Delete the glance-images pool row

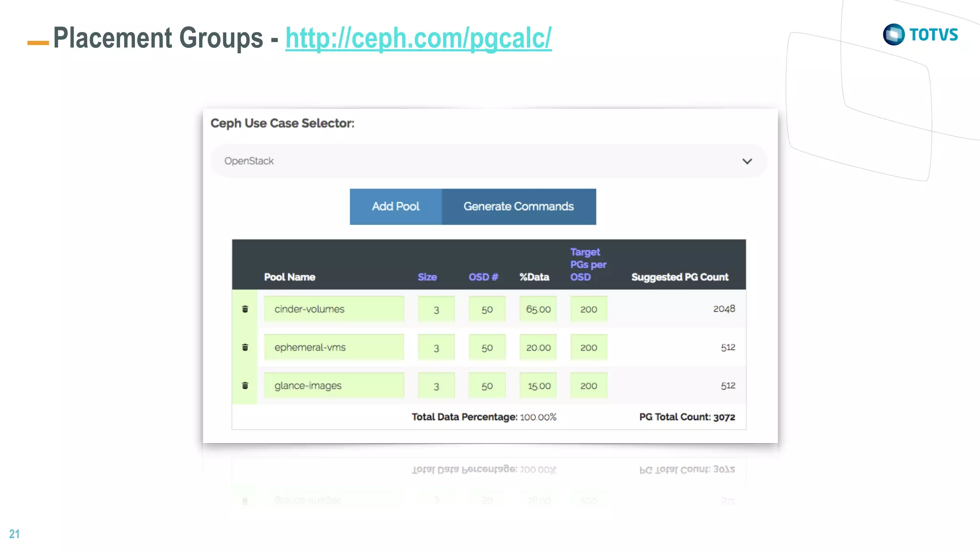[x=245, y=385]
